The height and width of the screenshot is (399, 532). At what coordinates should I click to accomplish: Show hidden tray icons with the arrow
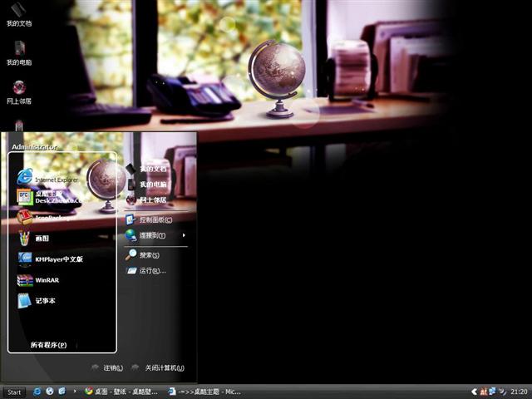click(x=475, y=392)
